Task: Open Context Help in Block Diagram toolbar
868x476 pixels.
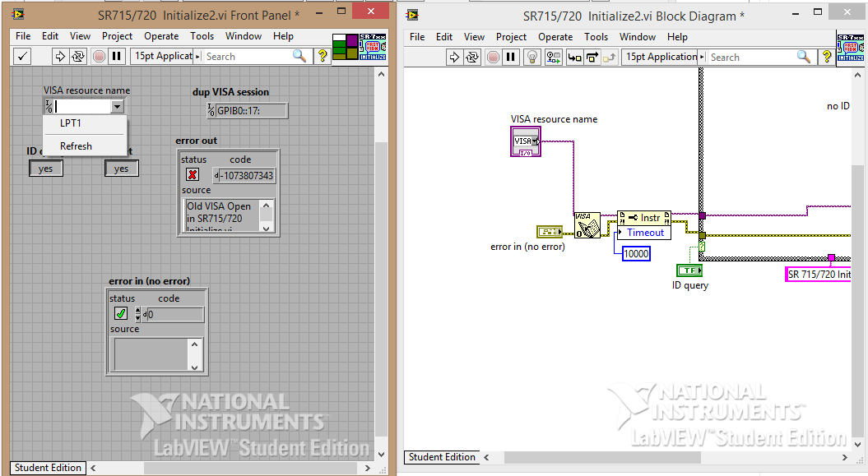Action: (827, 57)
